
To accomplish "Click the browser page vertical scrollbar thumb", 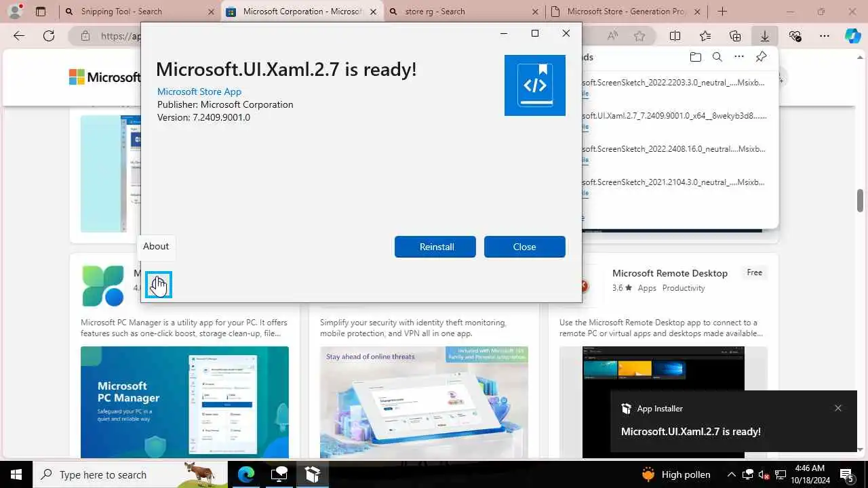I will pyautogui.click(x=861, y=201).
